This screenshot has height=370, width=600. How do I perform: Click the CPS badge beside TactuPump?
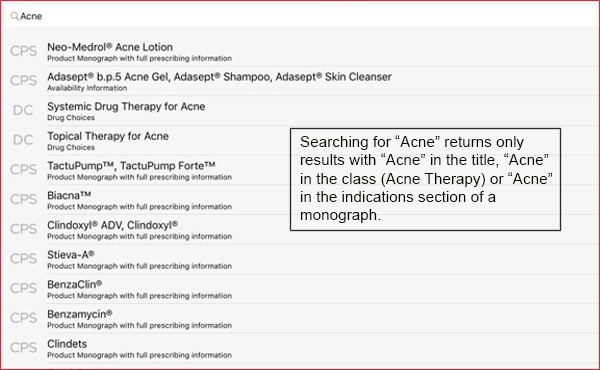coord(23,170)
